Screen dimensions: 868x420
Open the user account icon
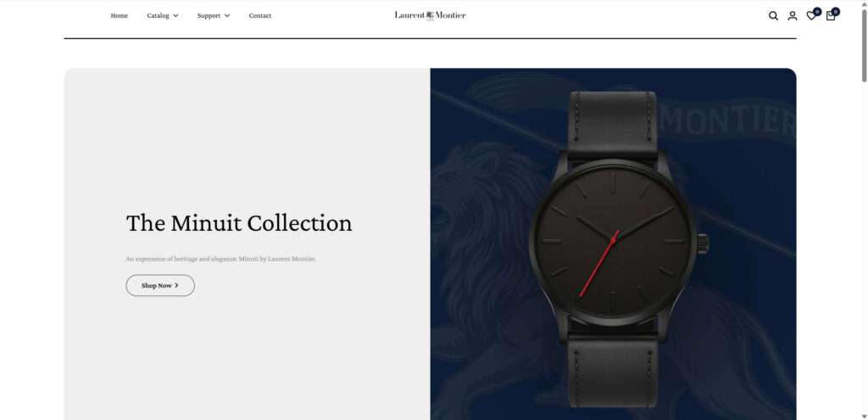(793, 16)
